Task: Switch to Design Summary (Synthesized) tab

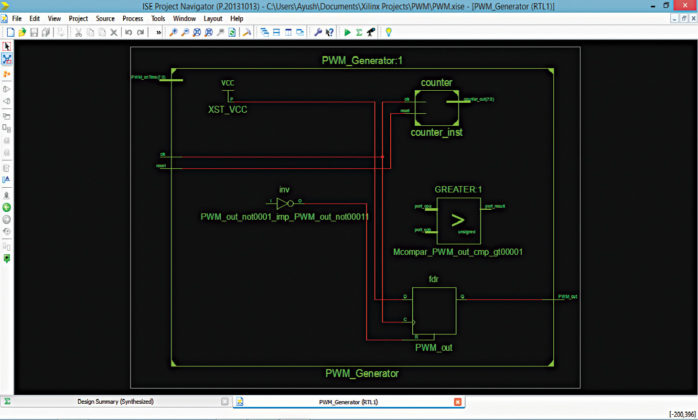Action: click(116, 402)
